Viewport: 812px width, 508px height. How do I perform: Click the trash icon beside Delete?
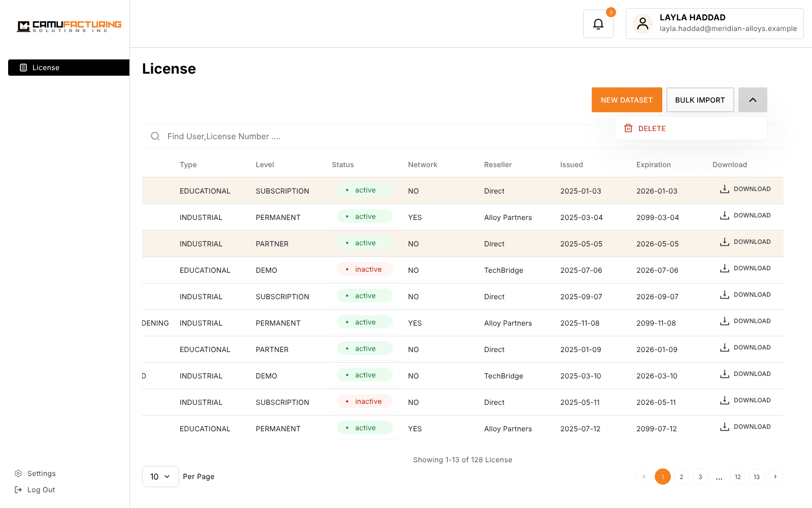coord(628,128)
